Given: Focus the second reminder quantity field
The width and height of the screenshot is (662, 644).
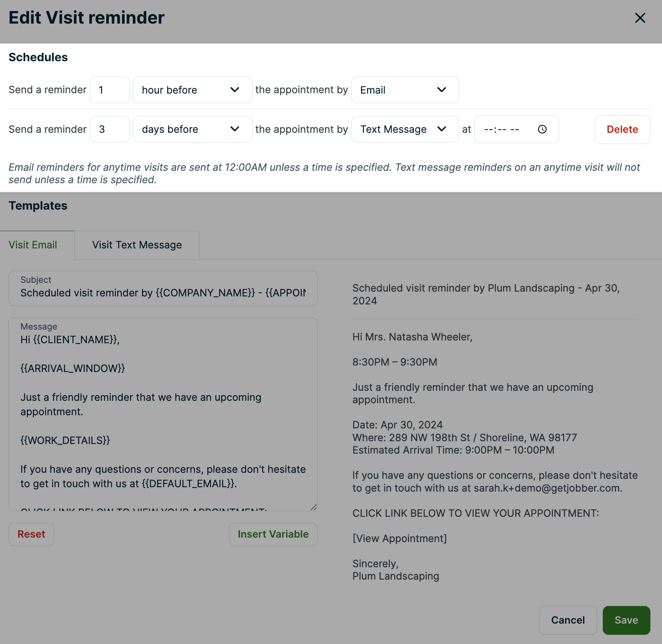Looking at the screenshot, I should point(110,129).
